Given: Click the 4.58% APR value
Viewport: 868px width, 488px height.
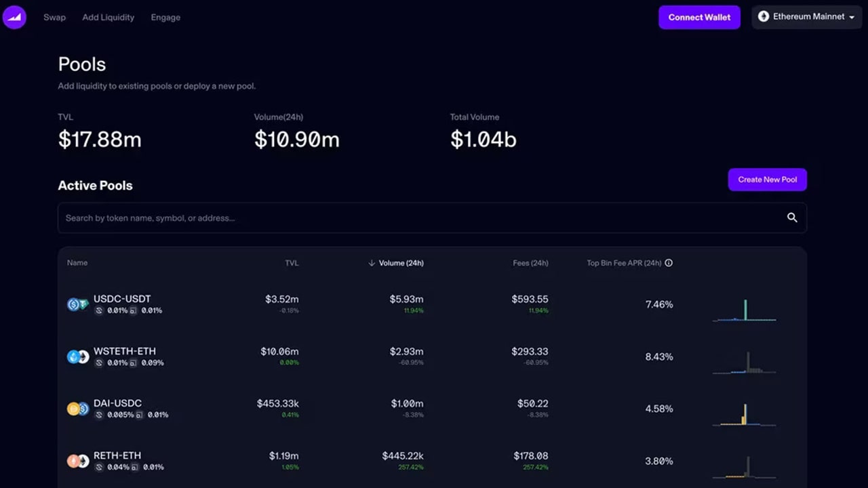Looking at the screenshot, I should pyautogui.click(x=659, y=409).
